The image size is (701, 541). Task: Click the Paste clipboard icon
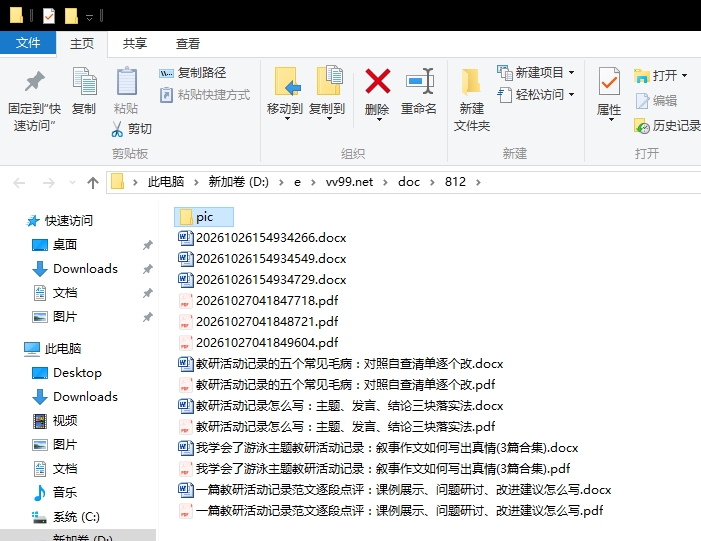(126, 81)
